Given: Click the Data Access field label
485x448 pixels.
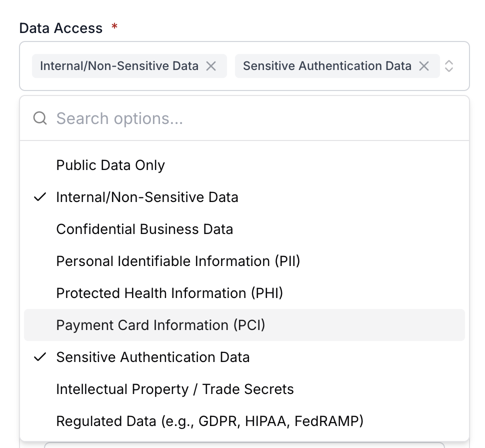Looking at the screenshot, I should click(x=60, y=28).
